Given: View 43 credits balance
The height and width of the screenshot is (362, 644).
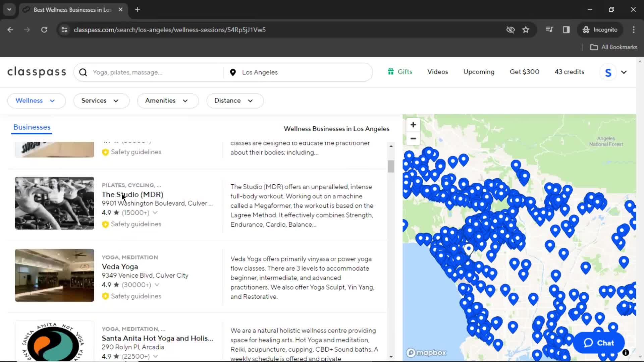Looking at the screenshot, I should [569, 72].
